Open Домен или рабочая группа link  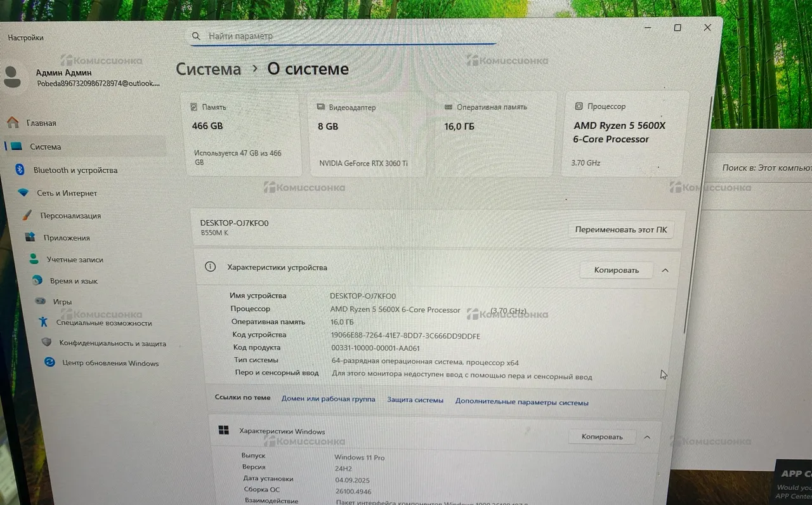coord(328,399)
